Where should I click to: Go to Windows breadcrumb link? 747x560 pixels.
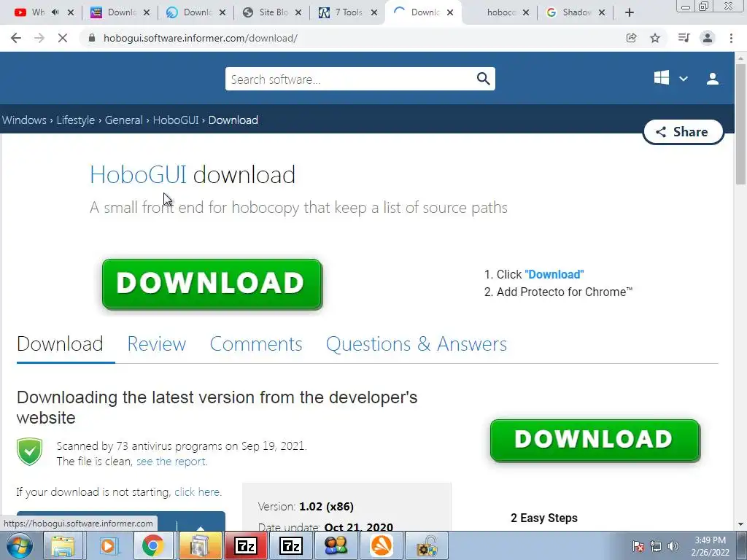coord(24,120)
